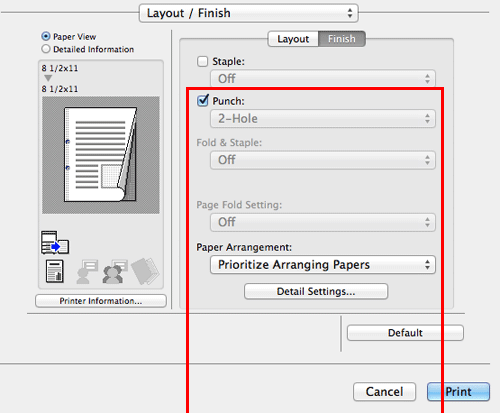
Task: Select the Detailed Information radio button
Action: 46,49
